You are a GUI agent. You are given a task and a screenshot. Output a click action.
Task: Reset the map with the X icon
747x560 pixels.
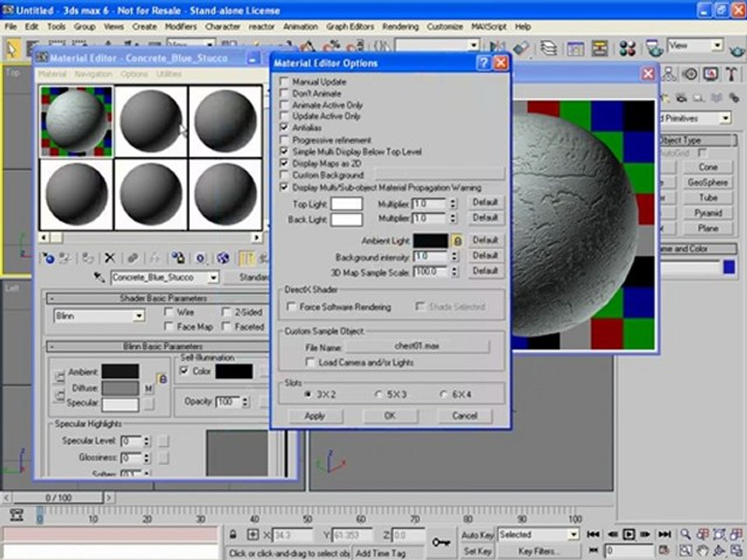coord(110,258)
